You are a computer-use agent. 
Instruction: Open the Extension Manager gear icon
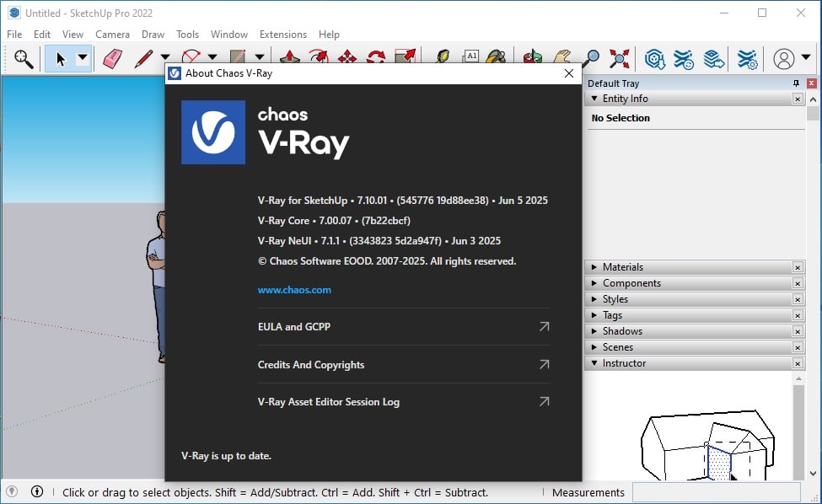(x=747, y=59)
